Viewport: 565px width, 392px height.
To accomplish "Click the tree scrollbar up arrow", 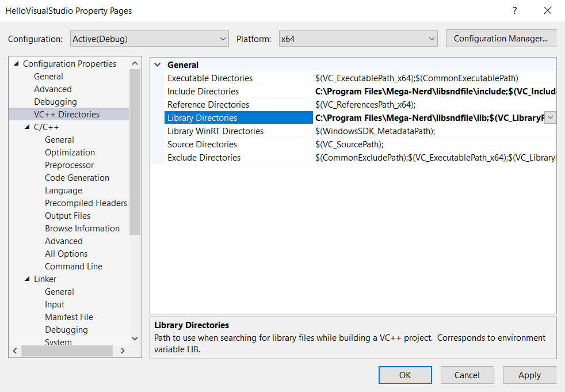I will 135,63.
